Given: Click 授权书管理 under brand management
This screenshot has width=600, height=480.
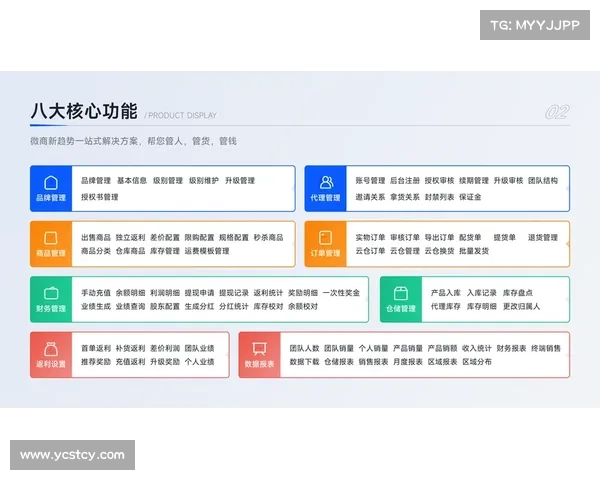Looking at the screenshot, I should 100,197.
